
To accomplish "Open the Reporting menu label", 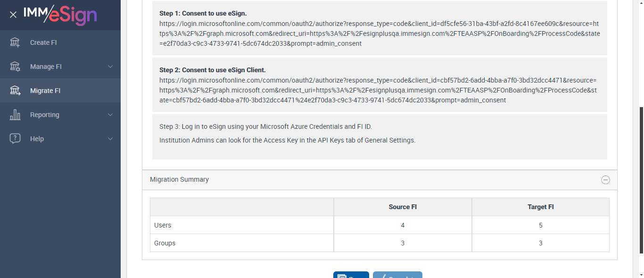I will (x=45, y=115).
